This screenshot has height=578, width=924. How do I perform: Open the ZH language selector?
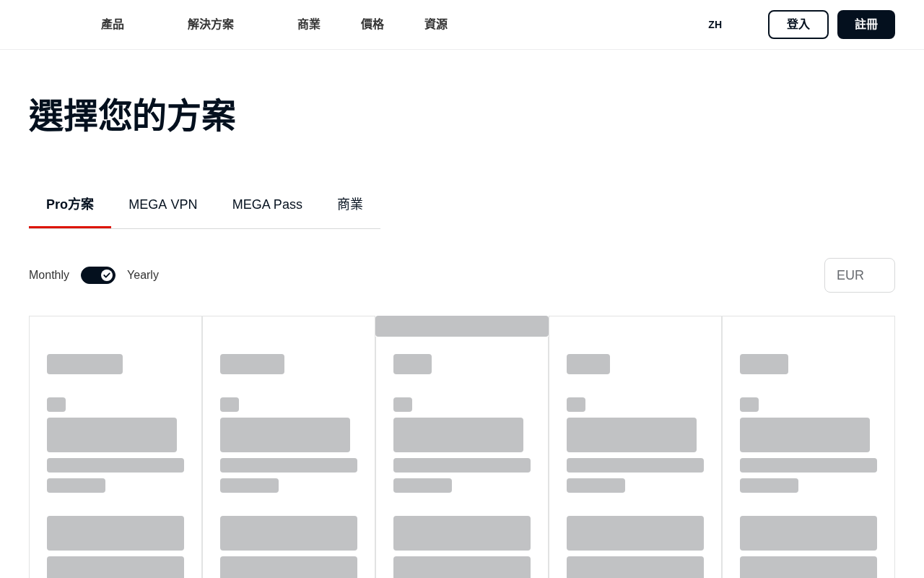click(715, 25)
